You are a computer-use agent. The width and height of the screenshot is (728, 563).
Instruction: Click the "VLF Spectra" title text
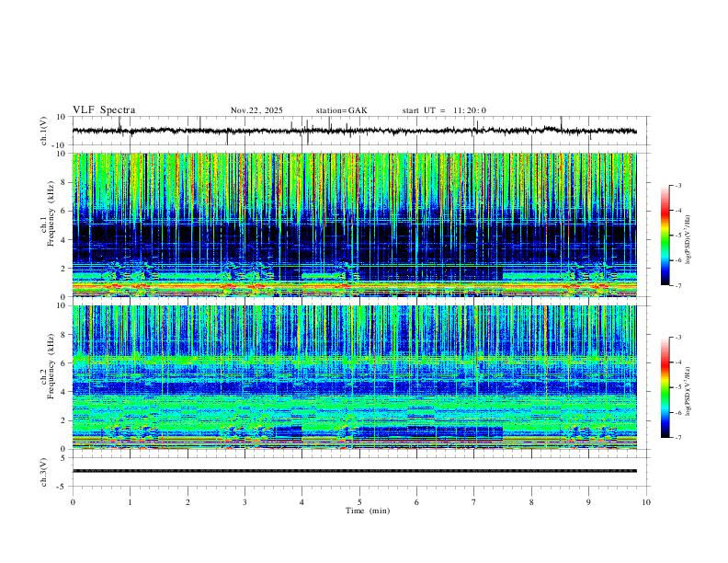coord(104,110)
